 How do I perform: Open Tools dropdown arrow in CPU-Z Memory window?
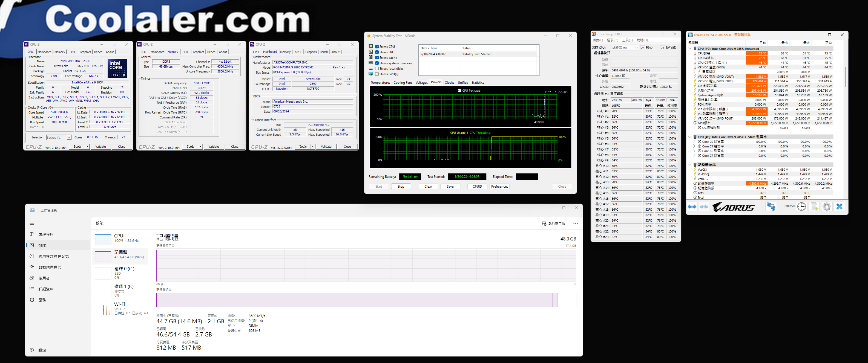click(200, 146)
